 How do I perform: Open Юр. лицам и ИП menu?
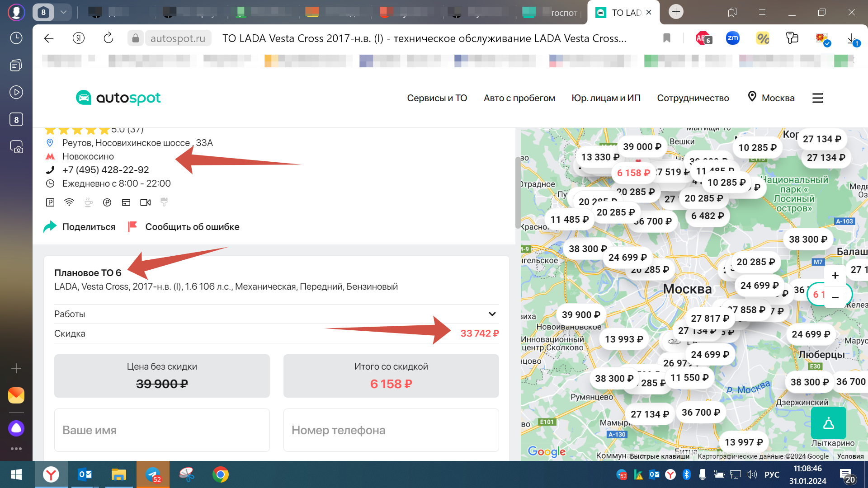coord(606,98)
